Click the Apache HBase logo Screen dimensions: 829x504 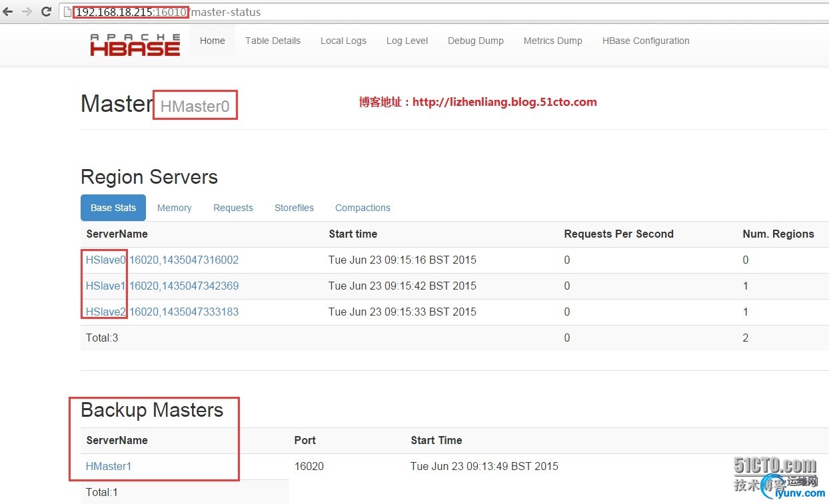point(135,44)
